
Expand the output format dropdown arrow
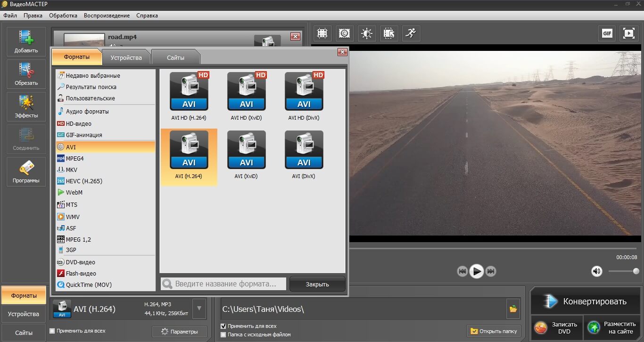tap(199, 309)
